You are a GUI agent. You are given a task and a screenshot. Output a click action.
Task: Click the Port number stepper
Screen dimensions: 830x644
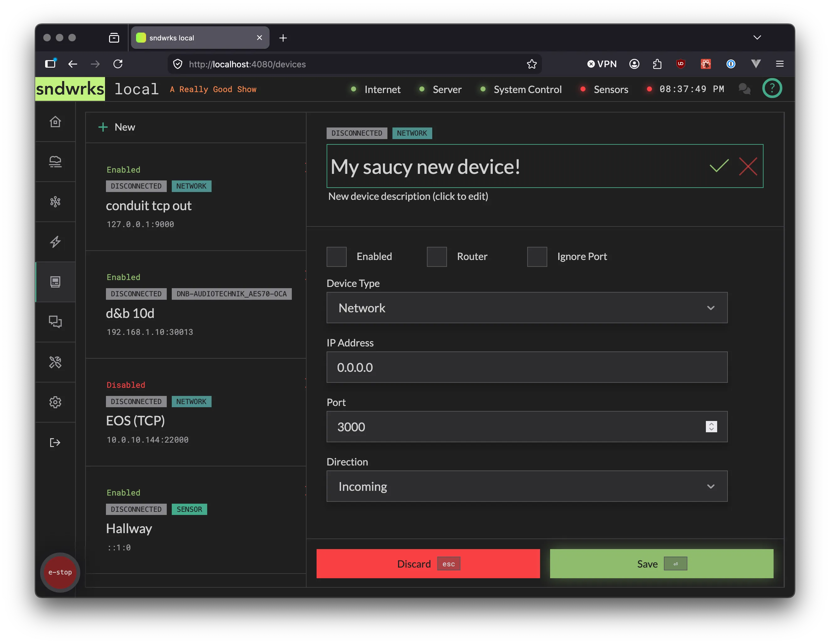(711, 427)
